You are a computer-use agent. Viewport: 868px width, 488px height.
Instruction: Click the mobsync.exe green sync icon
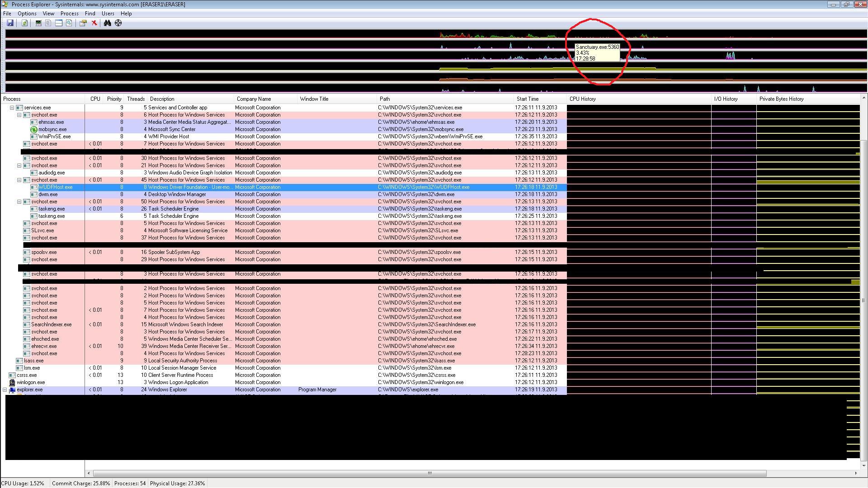coord(33,129)
